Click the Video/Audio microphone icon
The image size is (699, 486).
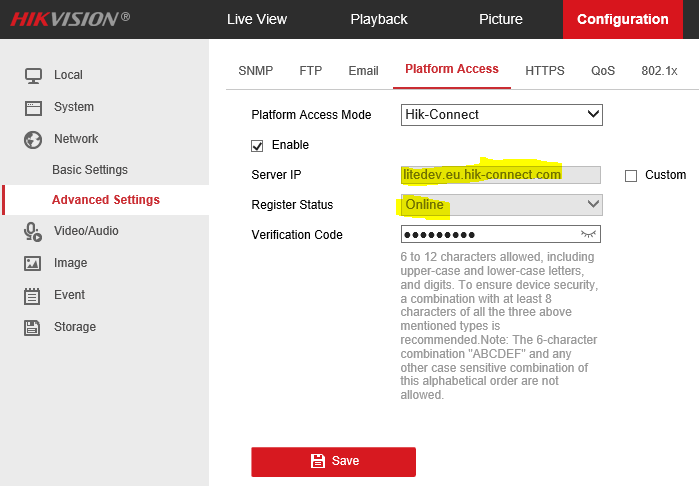pyautogui.click(x=33, y=231)
